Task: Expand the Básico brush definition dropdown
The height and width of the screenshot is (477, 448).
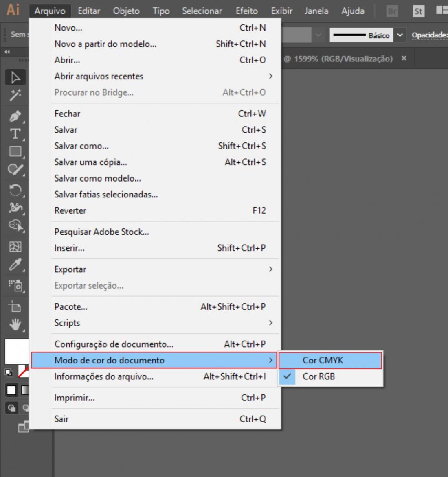Action: point(400,35)
